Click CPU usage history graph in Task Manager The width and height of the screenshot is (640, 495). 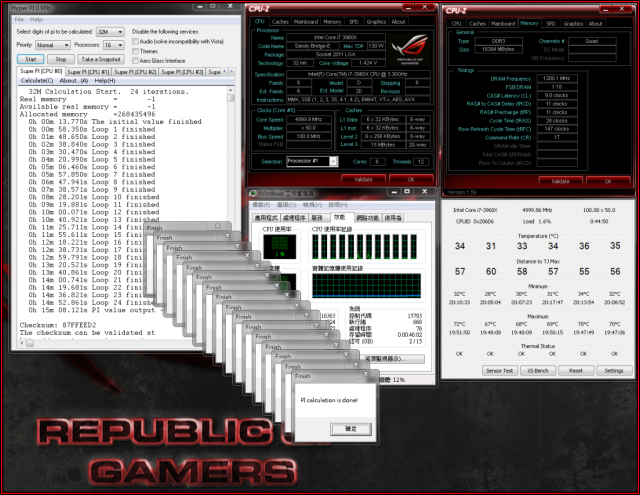[365, 246]
